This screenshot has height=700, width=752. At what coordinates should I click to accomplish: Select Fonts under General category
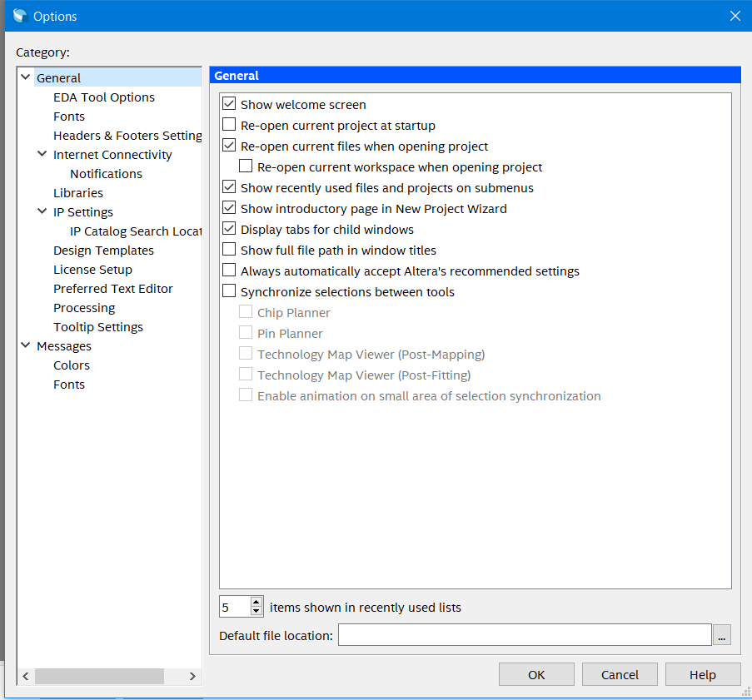point(69,117)
